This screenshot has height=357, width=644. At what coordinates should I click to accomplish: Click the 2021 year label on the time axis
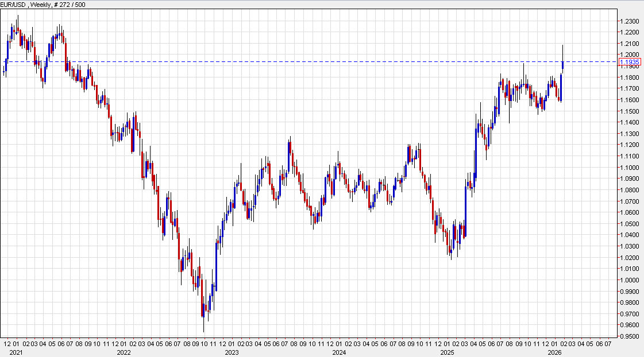click(x=17, y=352)
